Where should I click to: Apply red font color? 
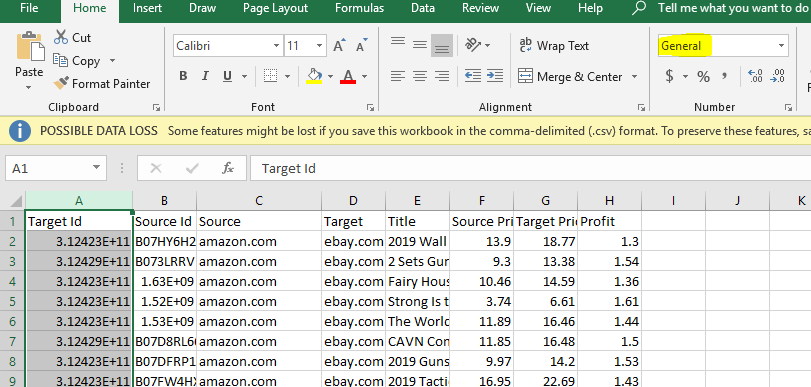[348, 76]
